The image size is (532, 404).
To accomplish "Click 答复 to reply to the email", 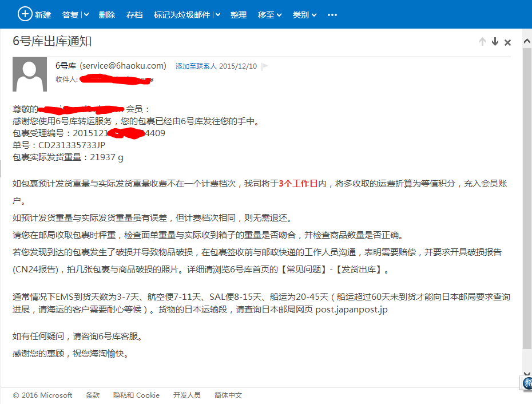I will [70, 15].
